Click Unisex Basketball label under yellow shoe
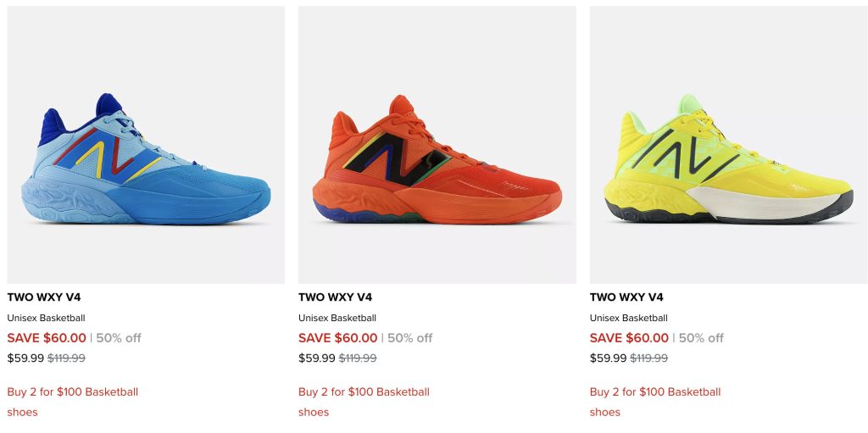 coord(629,319)
